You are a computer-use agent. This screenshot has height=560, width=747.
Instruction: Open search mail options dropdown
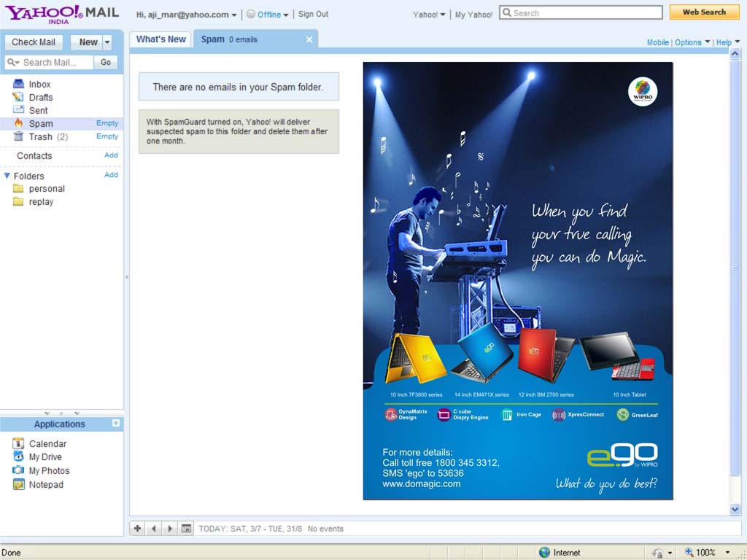tap(14, 63)
